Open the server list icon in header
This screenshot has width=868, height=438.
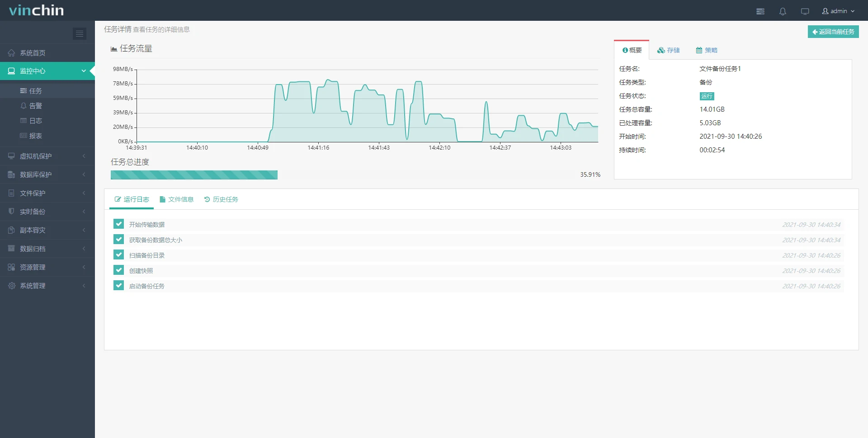click(x=760, y=11)
